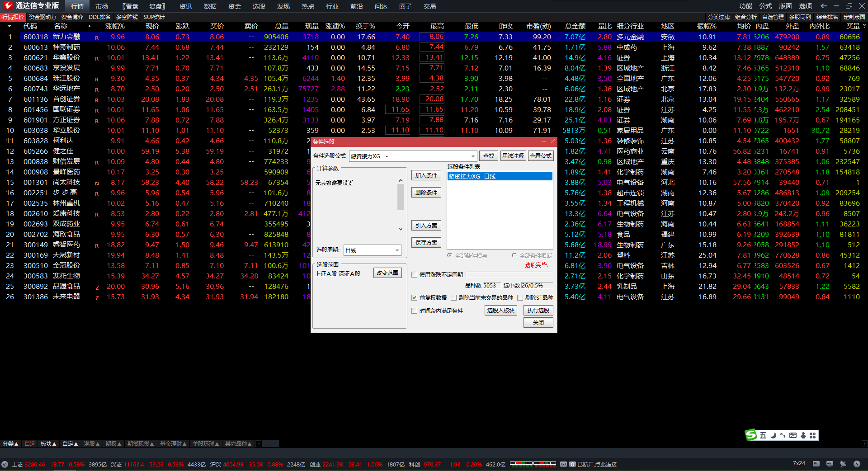Click the 已断开,点此连接 reconnect link
Viewport: 868px width, 471px height.
point(597,464)
